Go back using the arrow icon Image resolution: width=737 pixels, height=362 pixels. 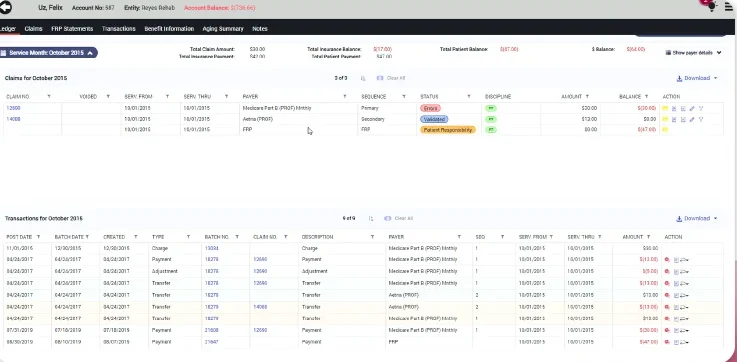(x=6, y=8)
